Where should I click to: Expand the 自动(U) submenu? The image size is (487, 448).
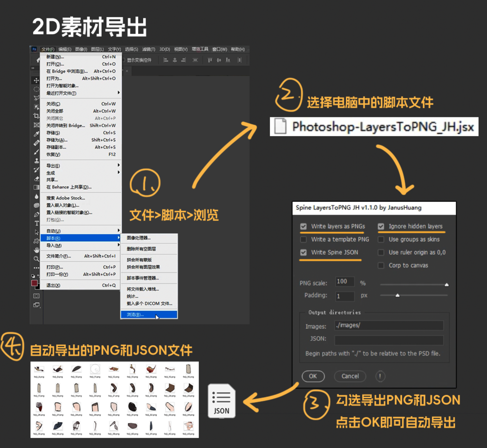pos(81,231)
